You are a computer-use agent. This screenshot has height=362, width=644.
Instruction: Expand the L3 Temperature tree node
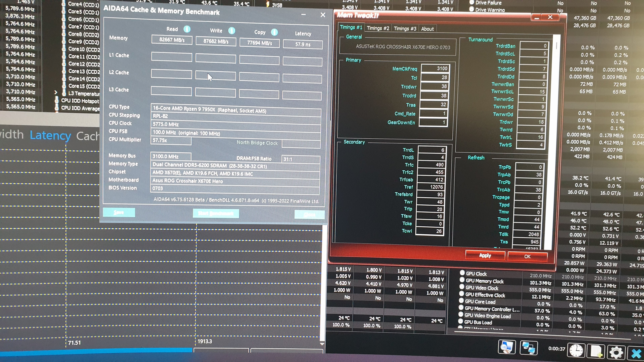(56, 93)
